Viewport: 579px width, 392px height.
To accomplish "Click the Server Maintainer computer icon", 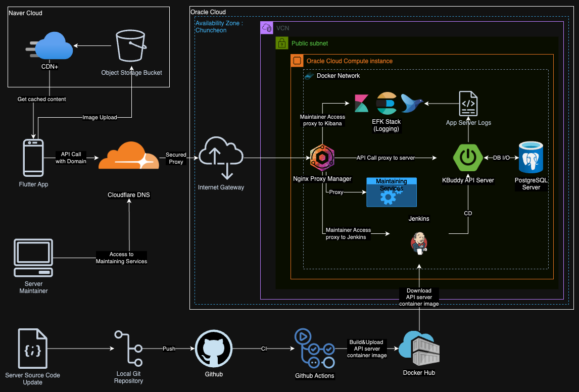I will tap(33, 258).
